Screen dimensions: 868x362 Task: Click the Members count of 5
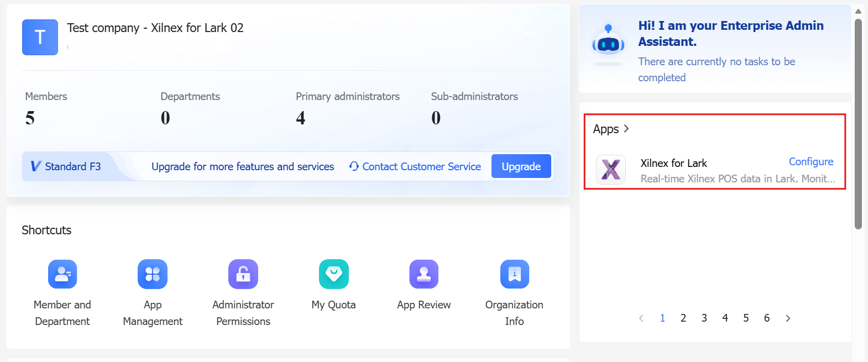[x=30, y=118]
